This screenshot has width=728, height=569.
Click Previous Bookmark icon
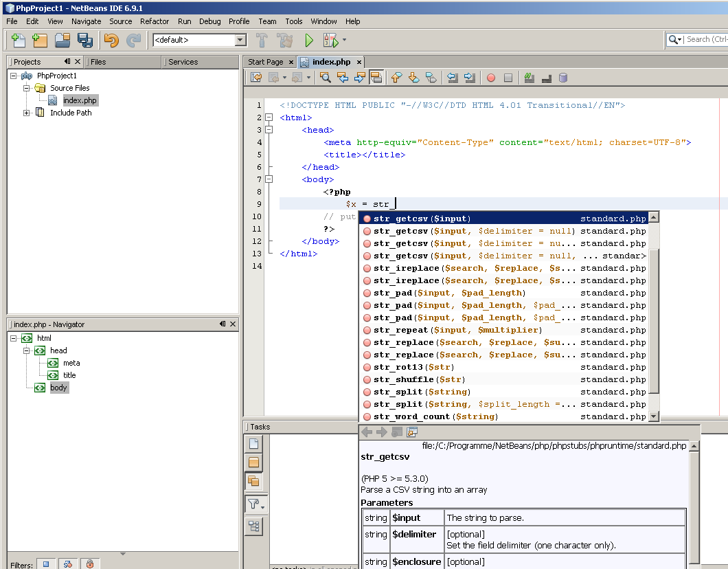396,78
